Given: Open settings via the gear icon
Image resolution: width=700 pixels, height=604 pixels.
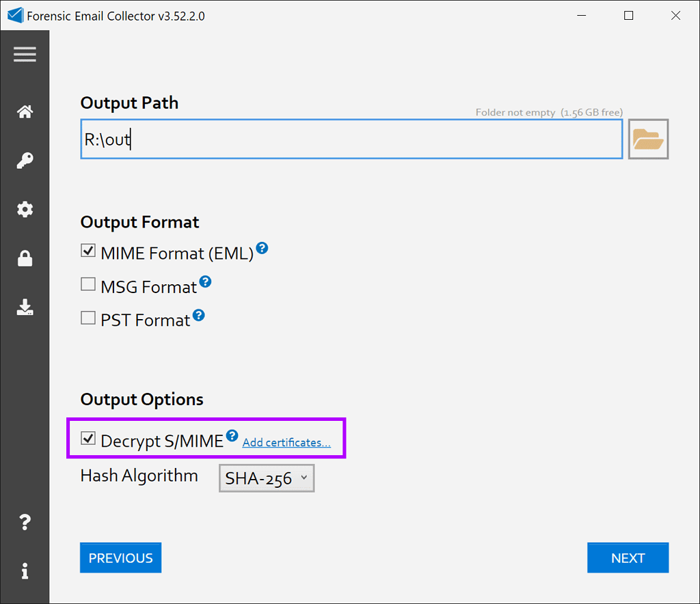Looking at the screenshot, I should click(25, 210).
